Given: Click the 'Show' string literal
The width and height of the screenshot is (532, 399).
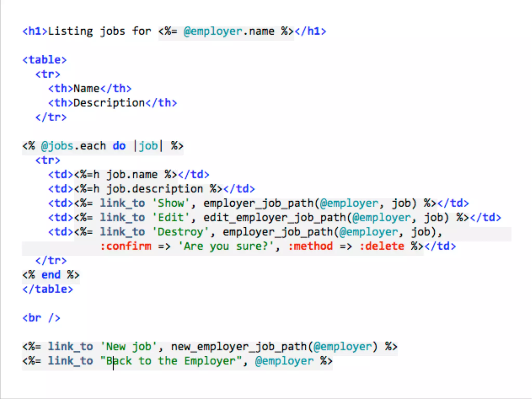Looking at the screenshot, I should click(x=171, y=203).
